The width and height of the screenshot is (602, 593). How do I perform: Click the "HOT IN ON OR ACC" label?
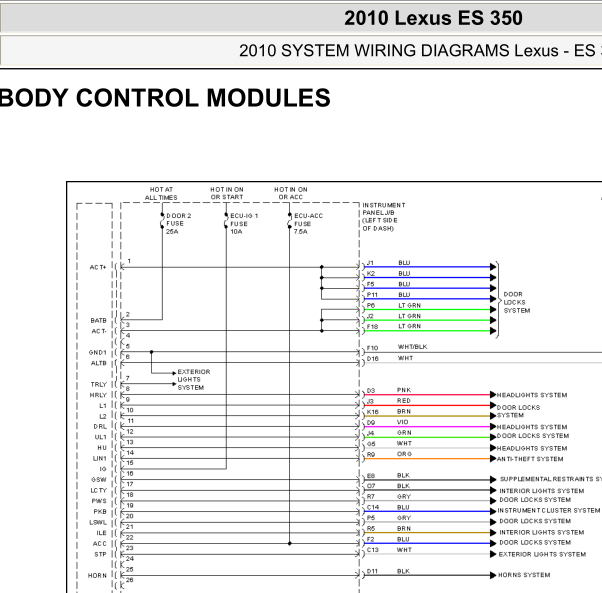click(291, 193)
